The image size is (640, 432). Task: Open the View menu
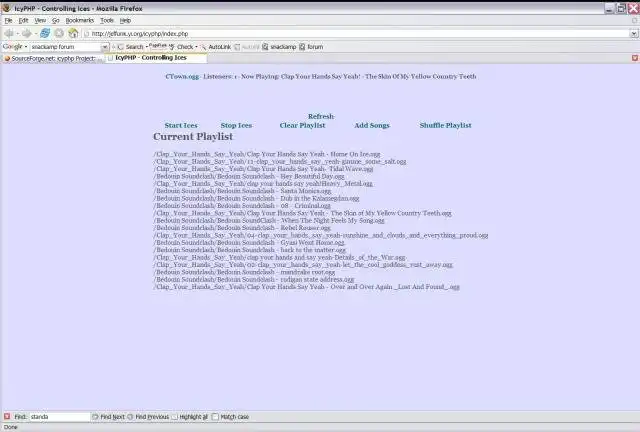(40, 20)
